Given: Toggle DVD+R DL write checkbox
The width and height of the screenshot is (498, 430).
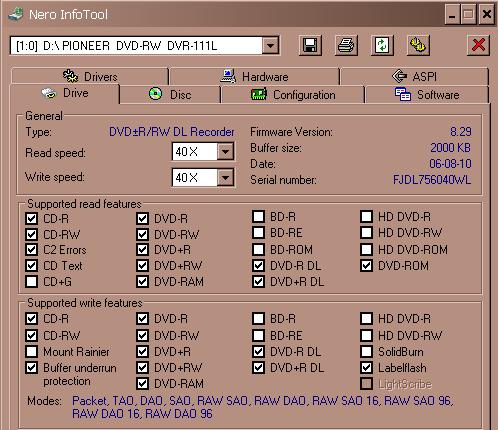Looking at the screenshot, I should coord(258,368).
